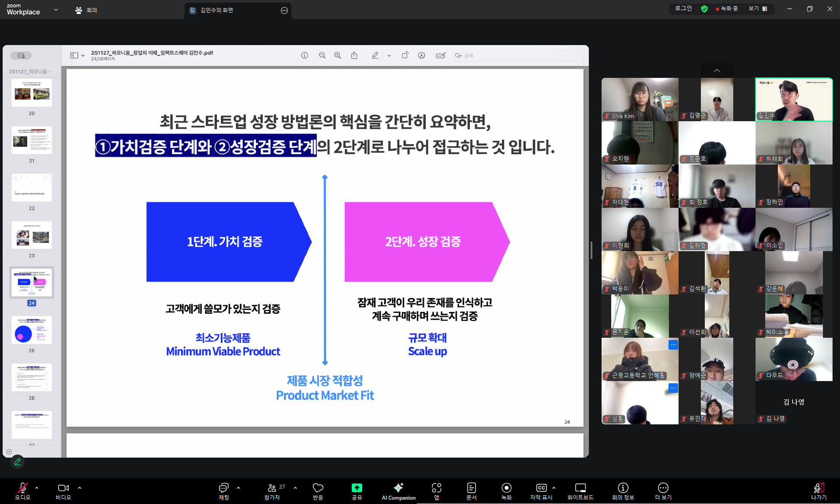Turn on the camera with the 비디오 button
This screenshot has width=840, height=504.
[x=63, y=490]
